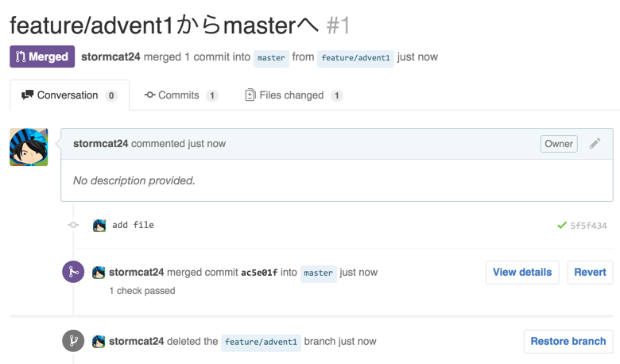This screenshot has height=364, width=620.
Task: Click the purple merge event icon
Action: coord(73,272)
